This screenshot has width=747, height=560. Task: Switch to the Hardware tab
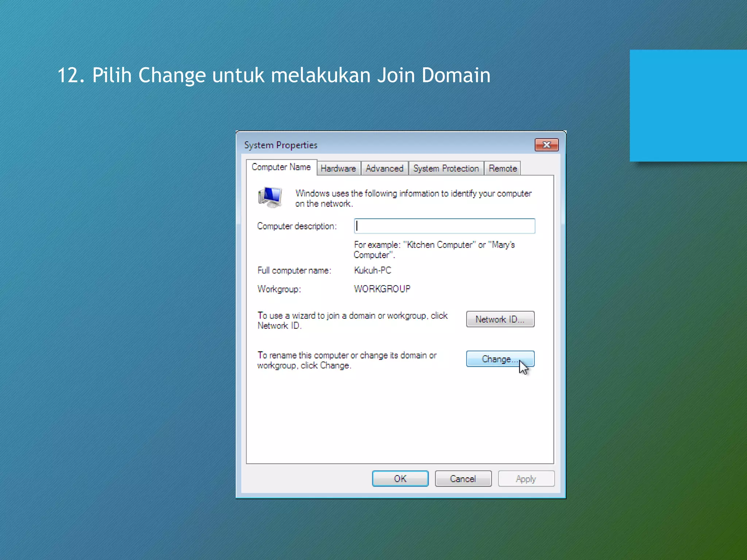click(338, 168)
